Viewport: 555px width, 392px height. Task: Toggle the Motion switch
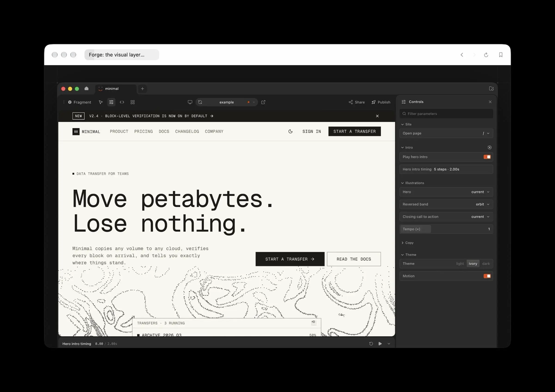pyautogui.click(x=487, y=276)
